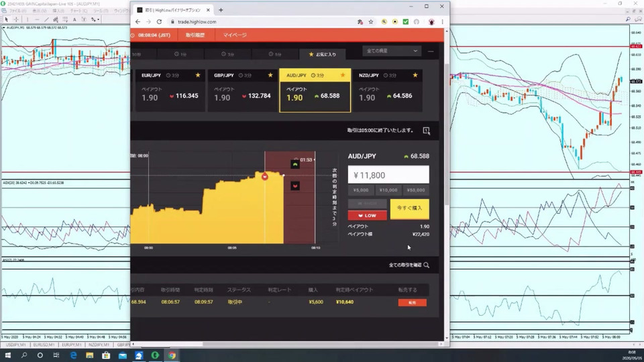Bookmark this page with the star icon
The image size is (644, 362).
(x=371, y=21)
